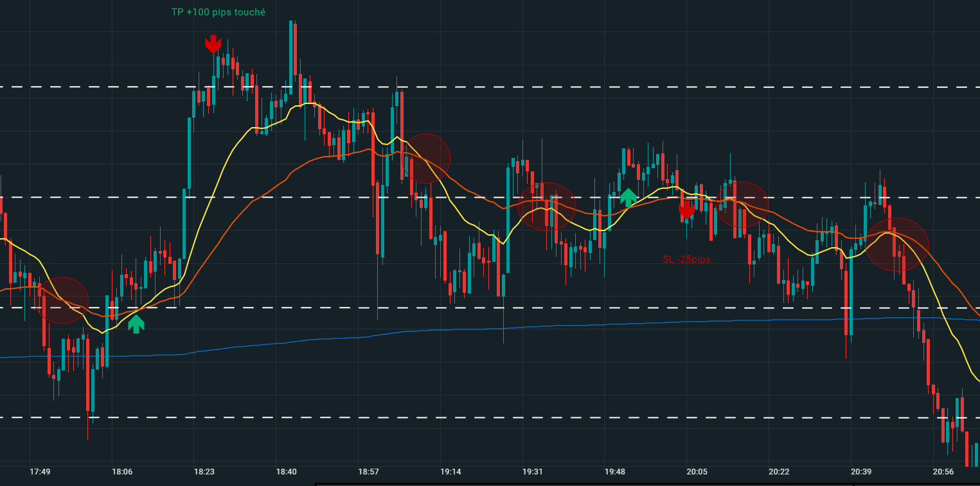The width and height of the screenshot is (980, 486).
Task: Click the 18:40 time axis label
Action: 287,472
